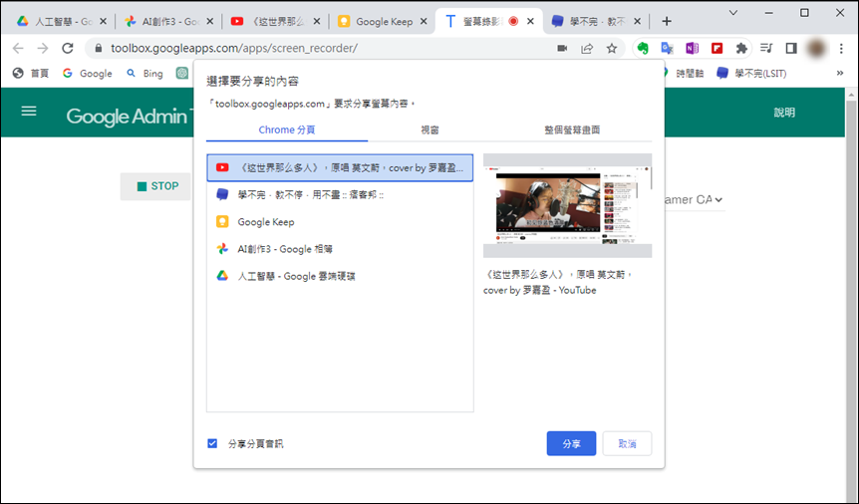Close the YouTube browser tab
859x504 pixels.
(x=316, y=21)
